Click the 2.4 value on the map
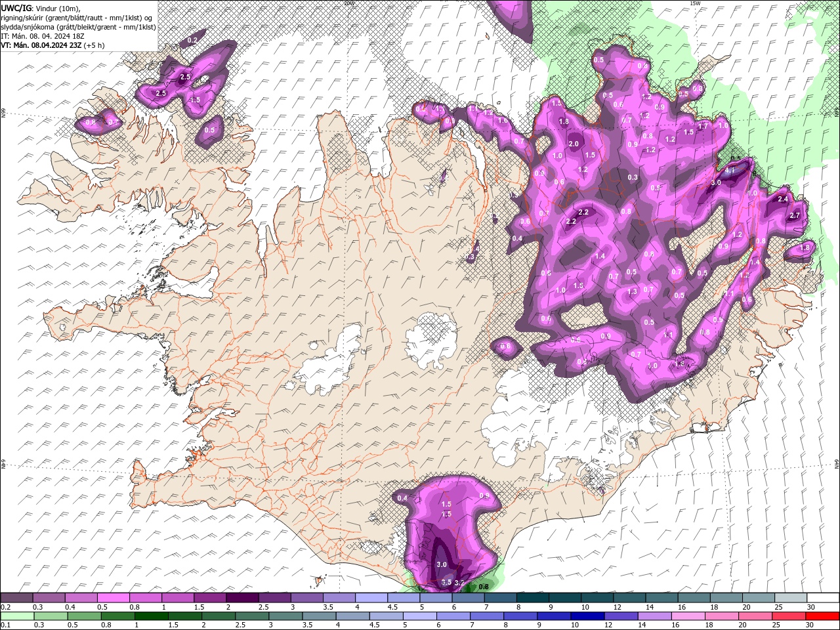This screenshot has width=840, height=630. click(782, 199)
